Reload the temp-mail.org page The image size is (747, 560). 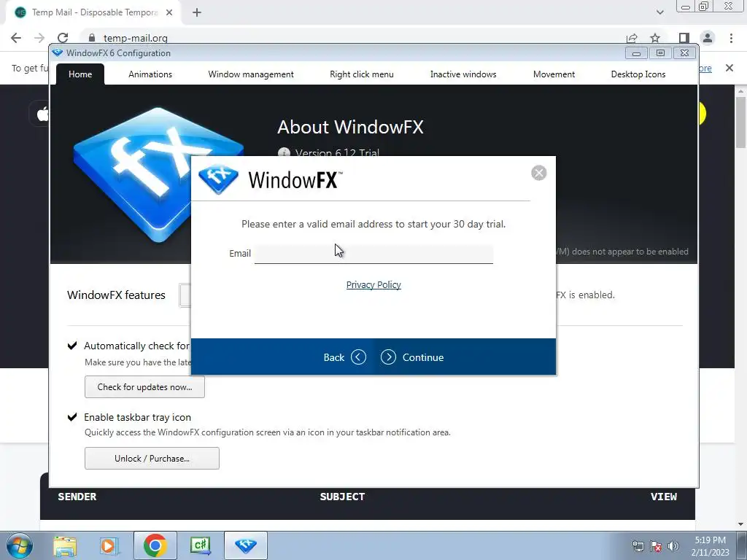tap(63, 38)
